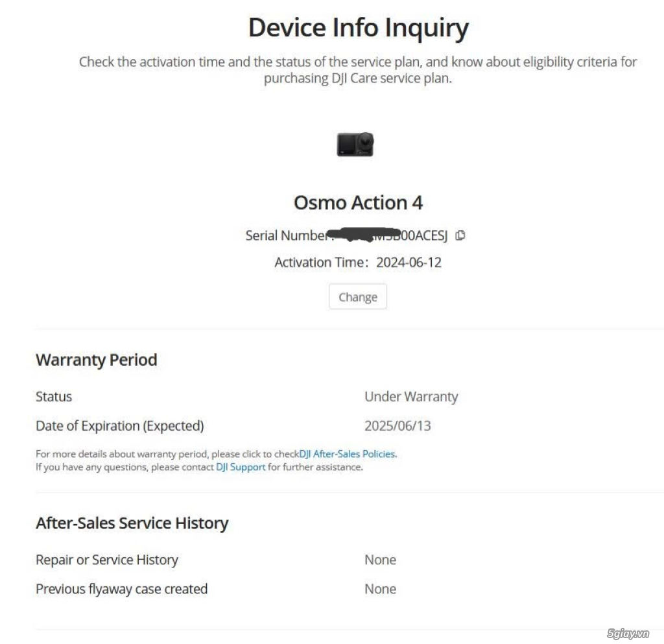Open the DJI Support link
The height and width of the screenshot is (644, 664).
coord(240,467)
